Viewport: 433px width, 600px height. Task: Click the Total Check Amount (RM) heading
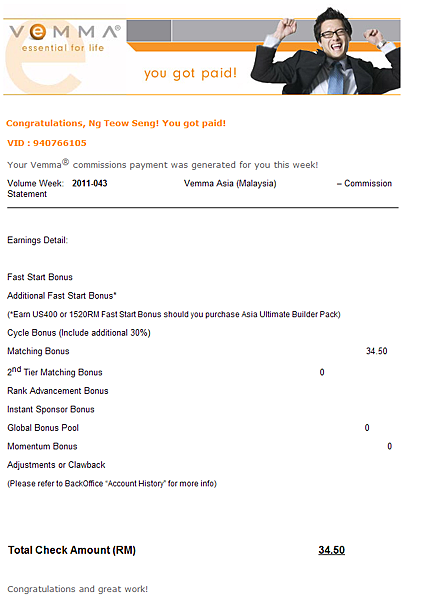pyautogui.click(x=72, y=550)
